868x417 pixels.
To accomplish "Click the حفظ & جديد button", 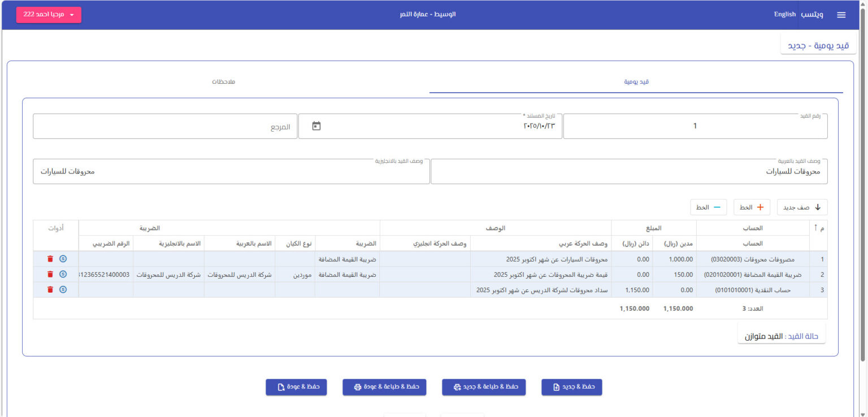I will pyautogui.click(x=571, y=387).
